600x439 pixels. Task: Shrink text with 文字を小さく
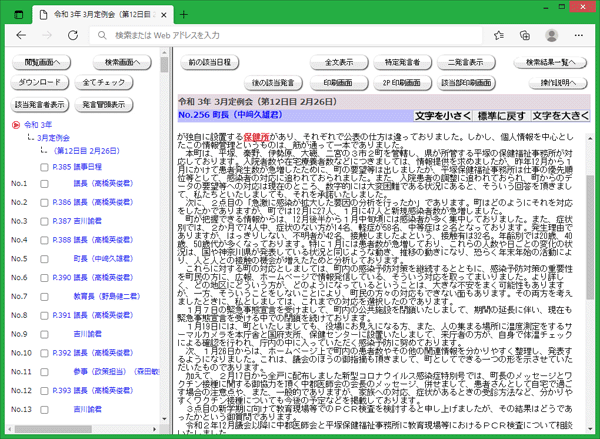[x=443, y=116]
